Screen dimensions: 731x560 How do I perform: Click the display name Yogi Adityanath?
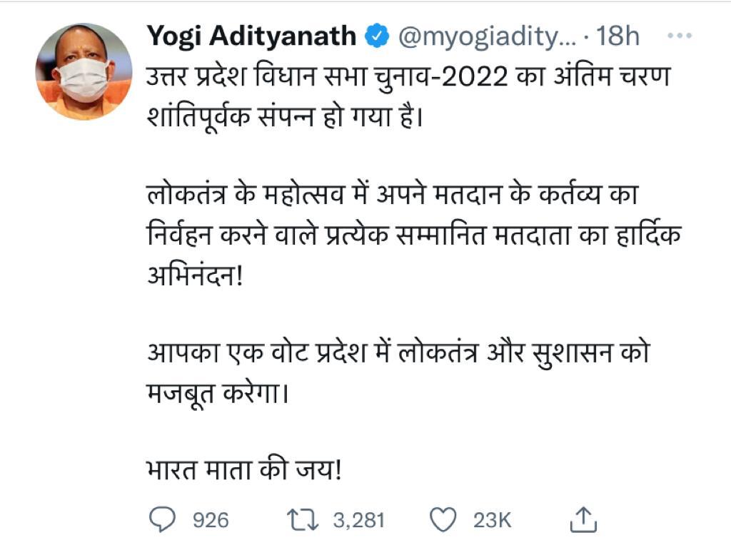(x=251, y=36)
